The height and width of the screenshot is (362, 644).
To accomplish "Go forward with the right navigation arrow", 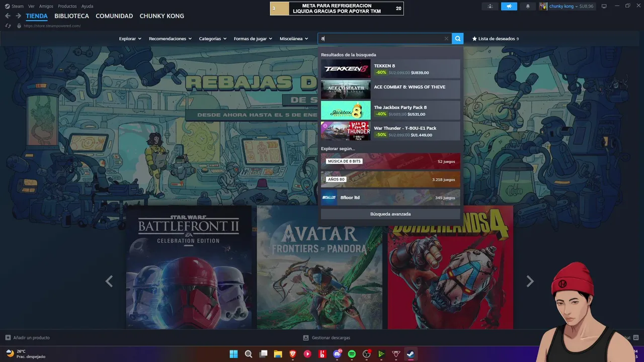I will pyautogui.click(x=18, y=16).
